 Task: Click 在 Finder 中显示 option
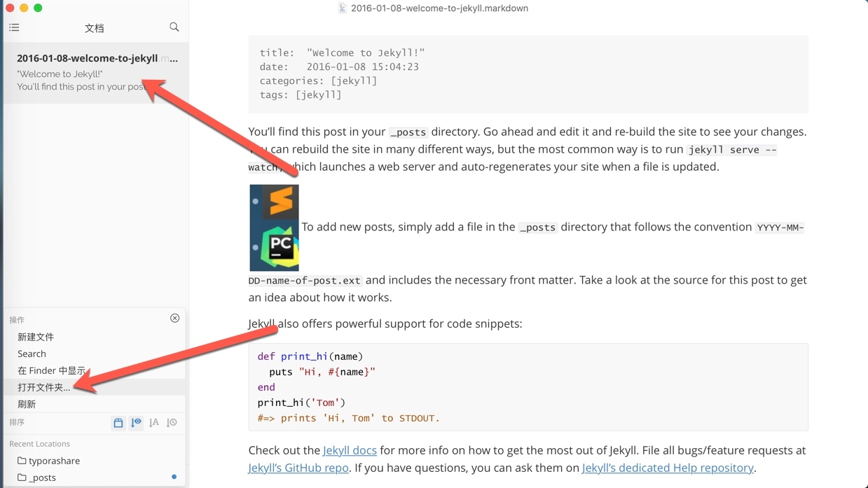click(x=51, y=370)
